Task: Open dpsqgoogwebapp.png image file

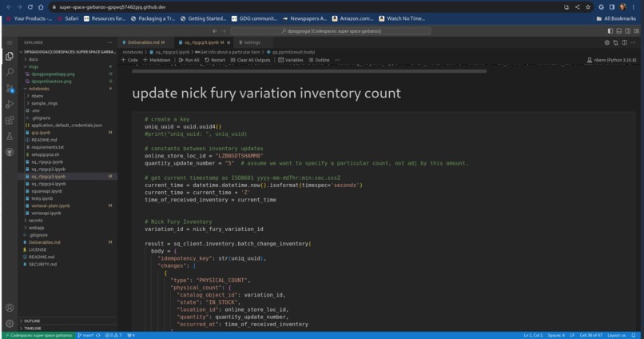Action: 53,74
